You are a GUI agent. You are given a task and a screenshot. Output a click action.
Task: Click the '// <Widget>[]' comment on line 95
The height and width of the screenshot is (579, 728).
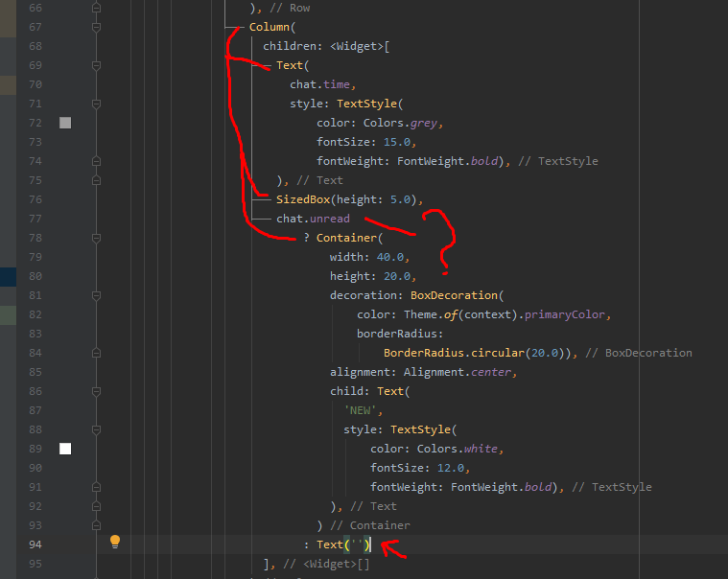point(326,565)
